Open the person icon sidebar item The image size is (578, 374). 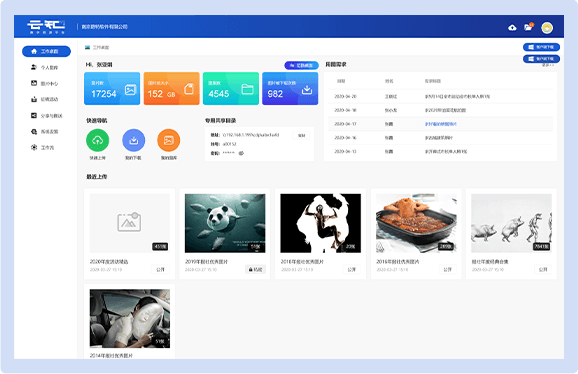pos(45,67)
